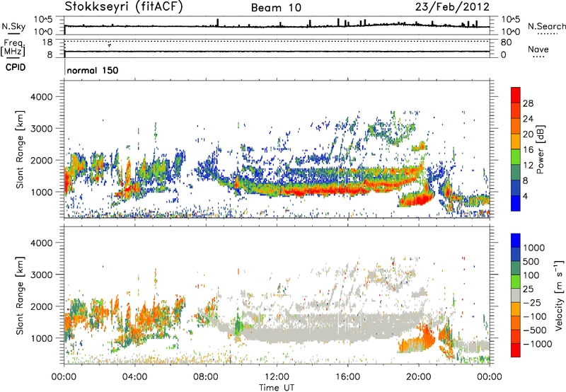The height and width of the screenshot is (392, 566).
Task: Click the "12:00" time axis label
Action: 277,377
